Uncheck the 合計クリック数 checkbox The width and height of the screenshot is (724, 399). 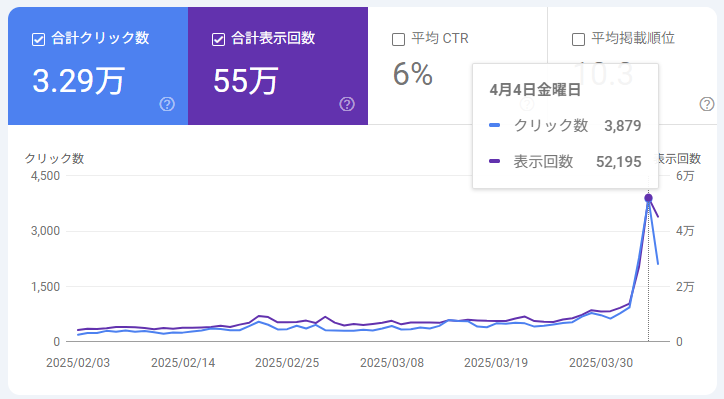click(x=39, y=39)
